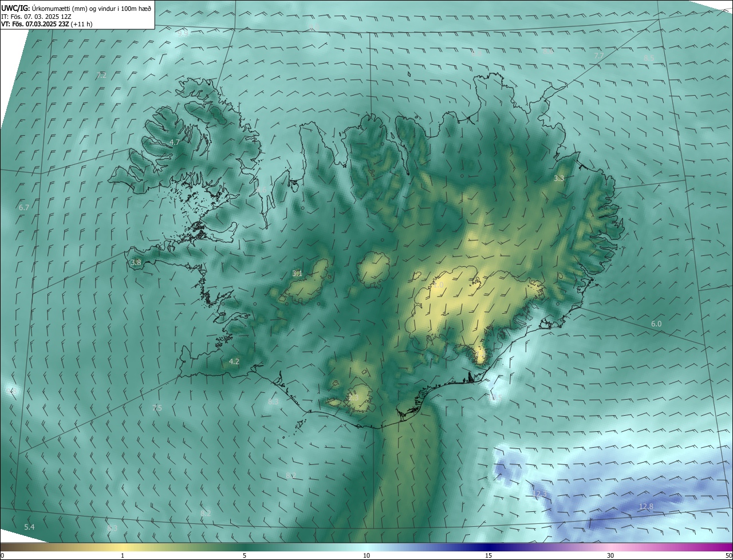Screen dimensions: 733x560
Task: Click the map value 6.7
Action: [23, 207]
